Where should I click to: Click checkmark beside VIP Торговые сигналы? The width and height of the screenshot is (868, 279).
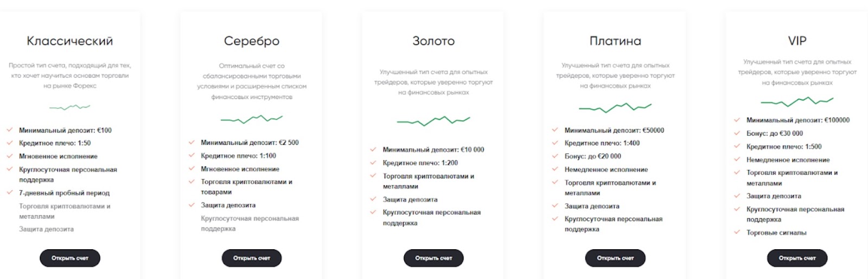[737, 232]
